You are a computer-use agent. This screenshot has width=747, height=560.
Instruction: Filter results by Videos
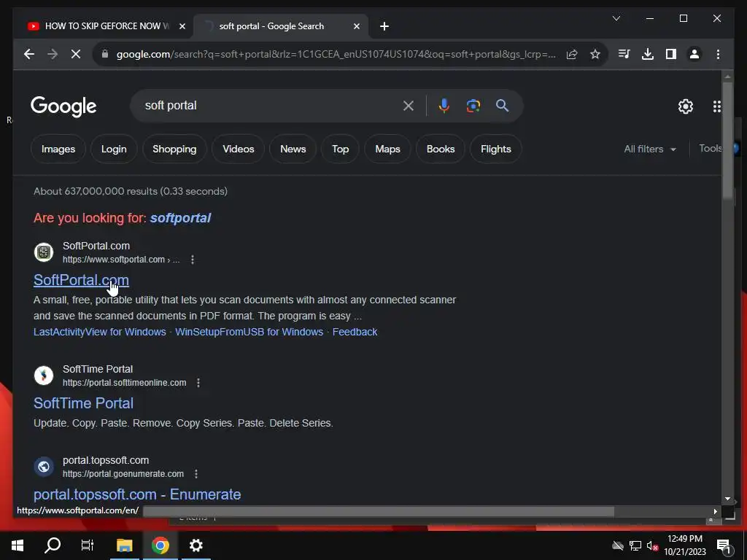point(239,149)
